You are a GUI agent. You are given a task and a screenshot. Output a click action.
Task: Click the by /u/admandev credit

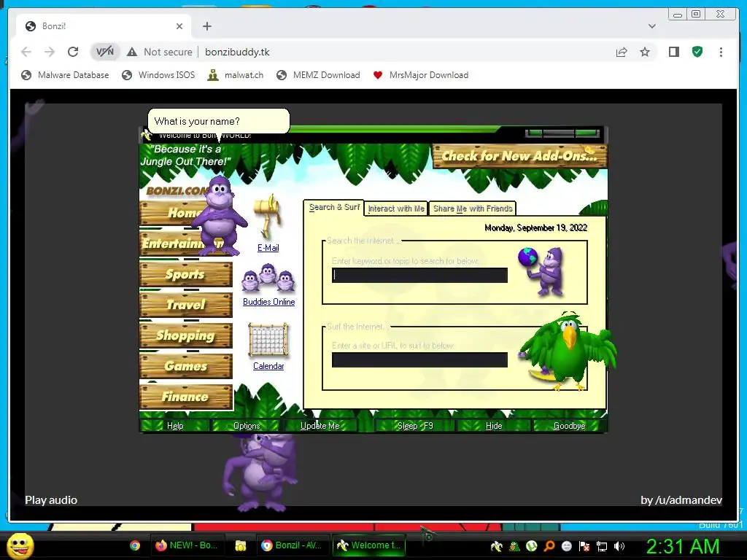(x=681, y=500)
